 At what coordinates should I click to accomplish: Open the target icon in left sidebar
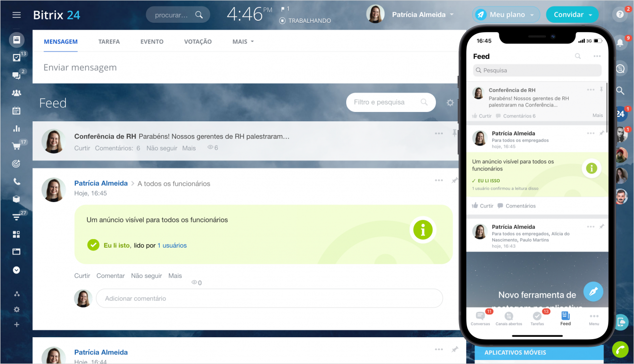tap(16, 163)
